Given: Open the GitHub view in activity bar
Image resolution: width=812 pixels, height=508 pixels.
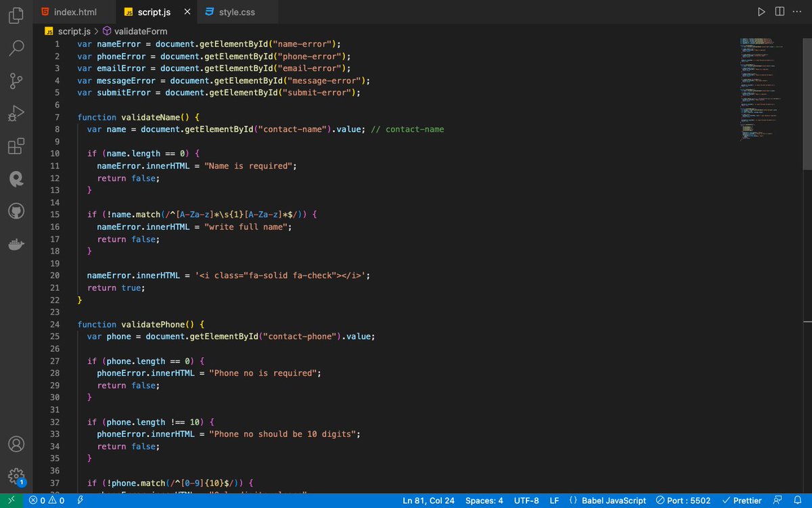Looking at the screenshot, I should (16, 211).
